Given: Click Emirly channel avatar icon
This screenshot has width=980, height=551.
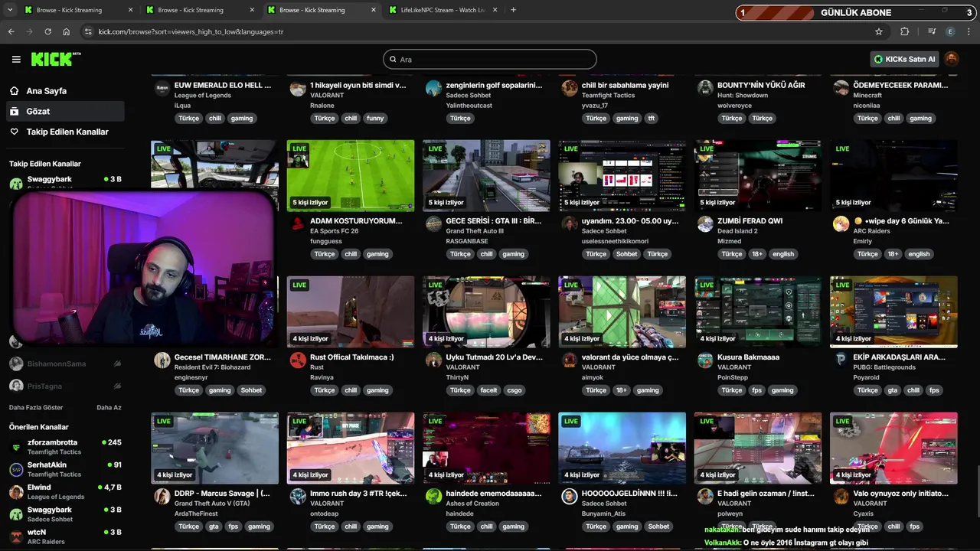Looking at the screenshot, I should (841, 224).
